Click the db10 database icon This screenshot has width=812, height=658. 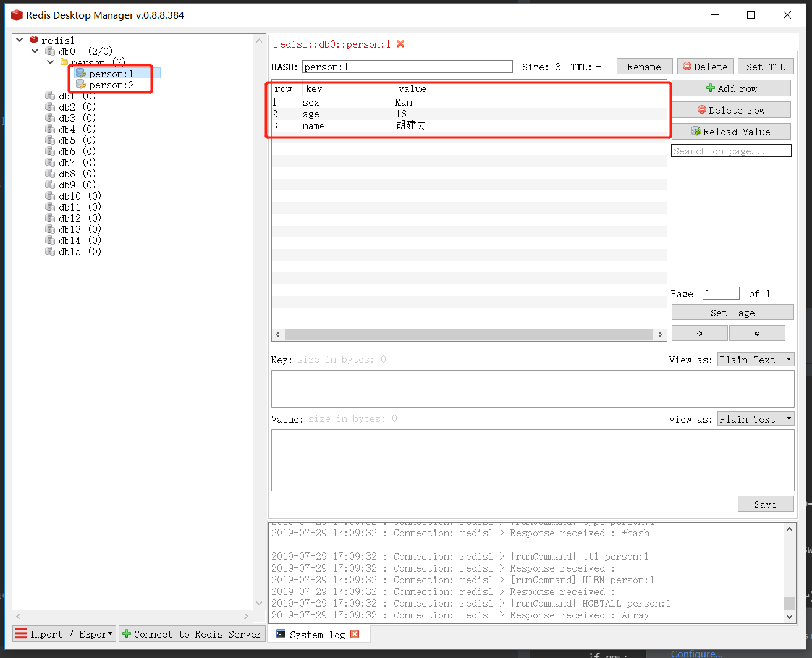click(50, 196)
